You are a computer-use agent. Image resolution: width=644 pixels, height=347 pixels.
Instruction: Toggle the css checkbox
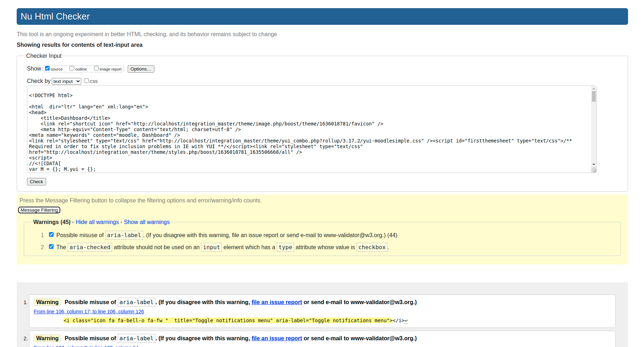(86, 81)
